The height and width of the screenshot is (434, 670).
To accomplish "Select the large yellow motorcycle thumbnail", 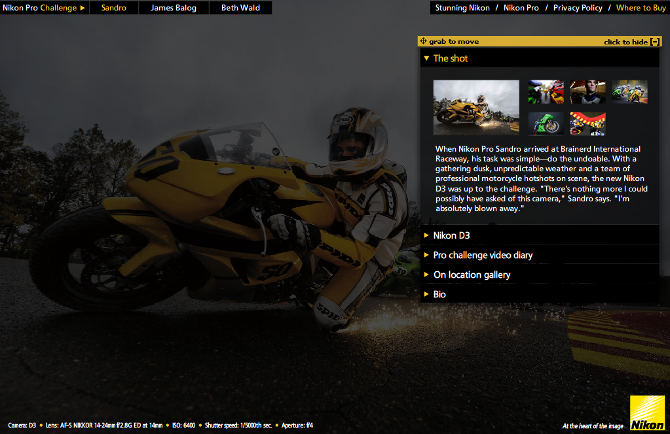I will 476,107.
